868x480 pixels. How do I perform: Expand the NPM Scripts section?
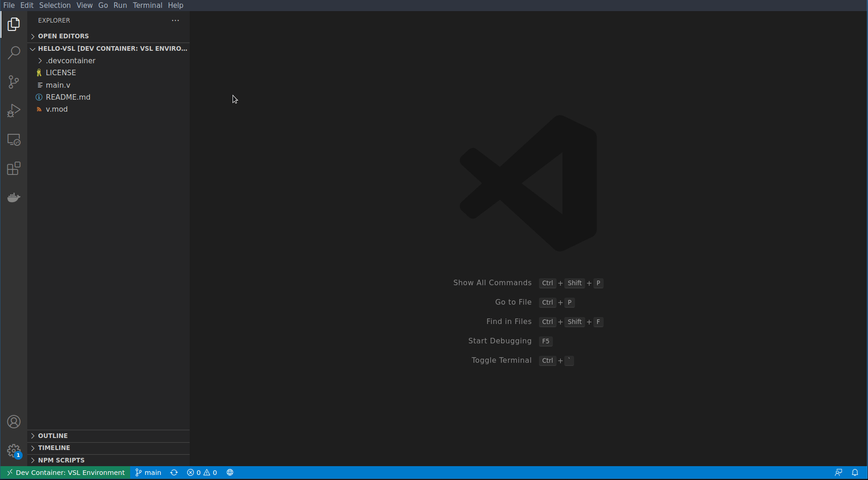pos(108,460)
